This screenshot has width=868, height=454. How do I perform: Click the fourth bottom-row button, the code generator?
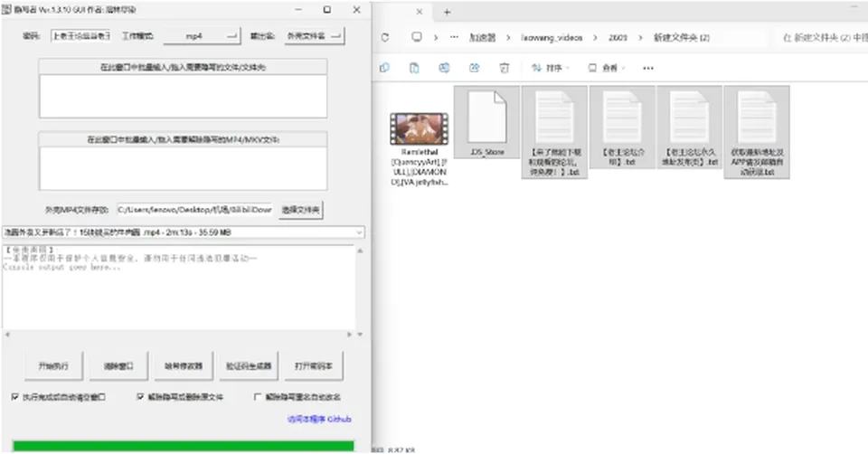249,366
